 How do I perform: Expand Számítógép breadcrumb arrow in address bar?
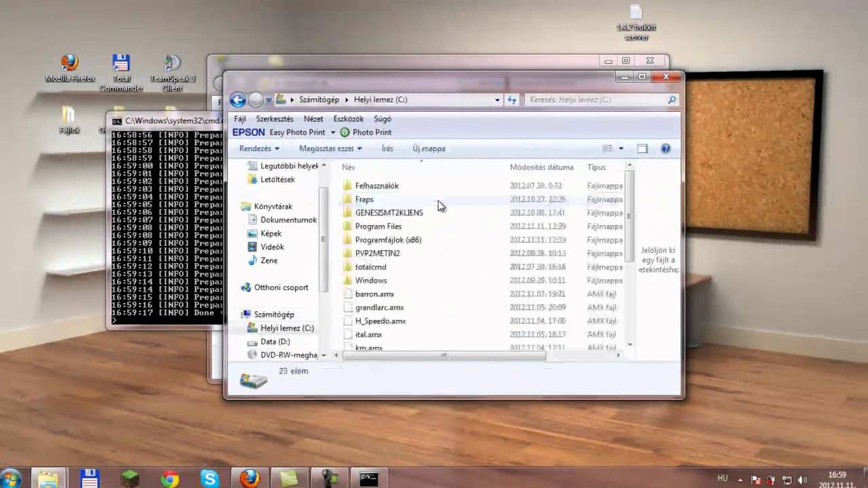pos(347,100)
